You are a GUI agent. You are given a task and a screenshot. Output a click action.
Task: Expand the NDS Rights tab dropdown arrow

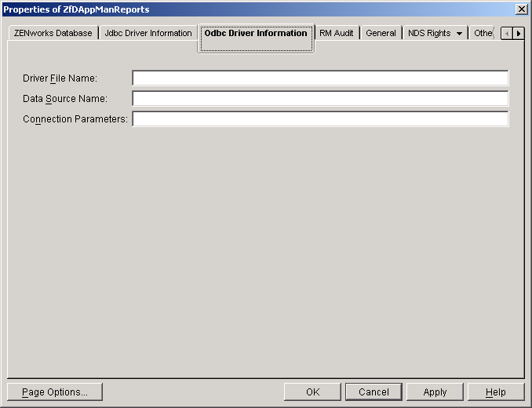coord(459,34)
